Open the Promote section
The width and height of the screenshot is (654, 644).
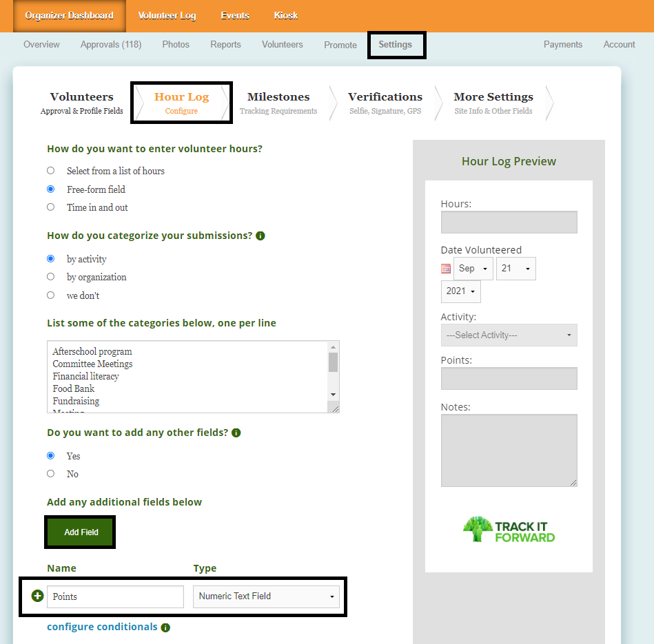(340, 45)
